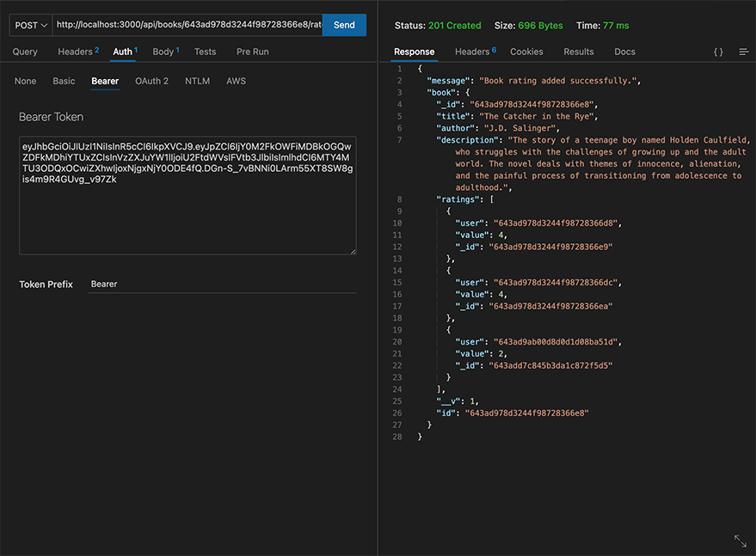Select NTLM auth type
Image resolution: width=756 pixels, height=556 pixels.
click(197, 81)
